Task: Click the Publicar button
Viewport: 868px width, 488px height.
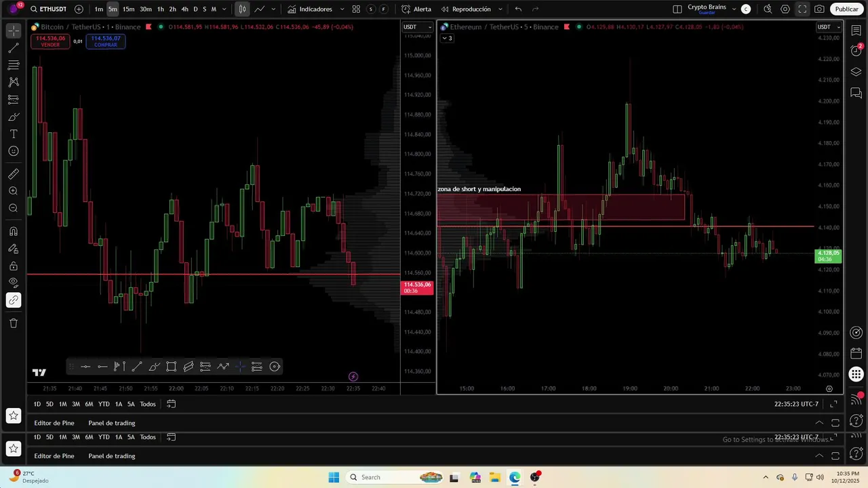Action: point(846,9)
